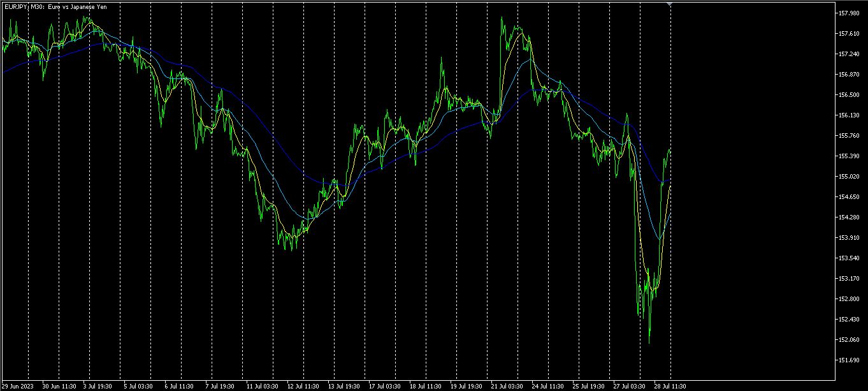Click the chart shift triangle marker at top

pyautogui.click(x=669, y=4)
